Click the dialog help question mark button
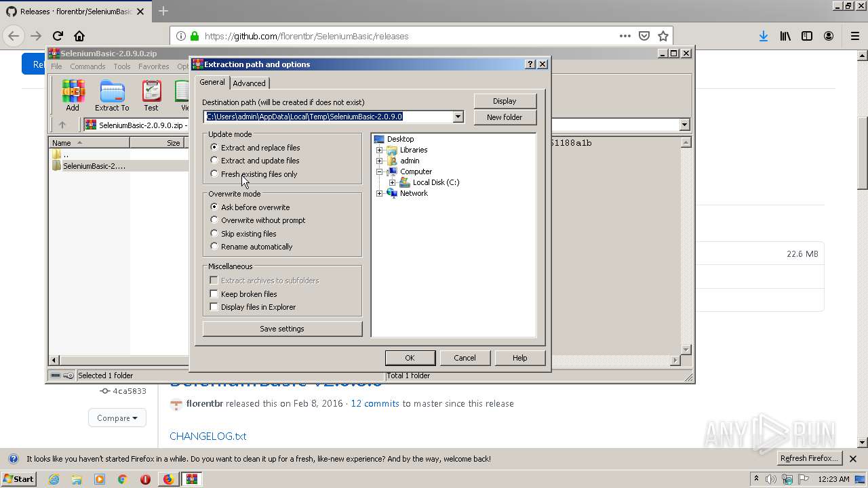868x488 pixels. [x=530, y=64]
